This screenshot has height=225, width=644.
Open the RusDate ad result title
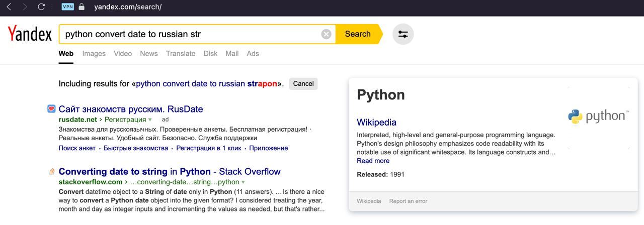point(131,109)
